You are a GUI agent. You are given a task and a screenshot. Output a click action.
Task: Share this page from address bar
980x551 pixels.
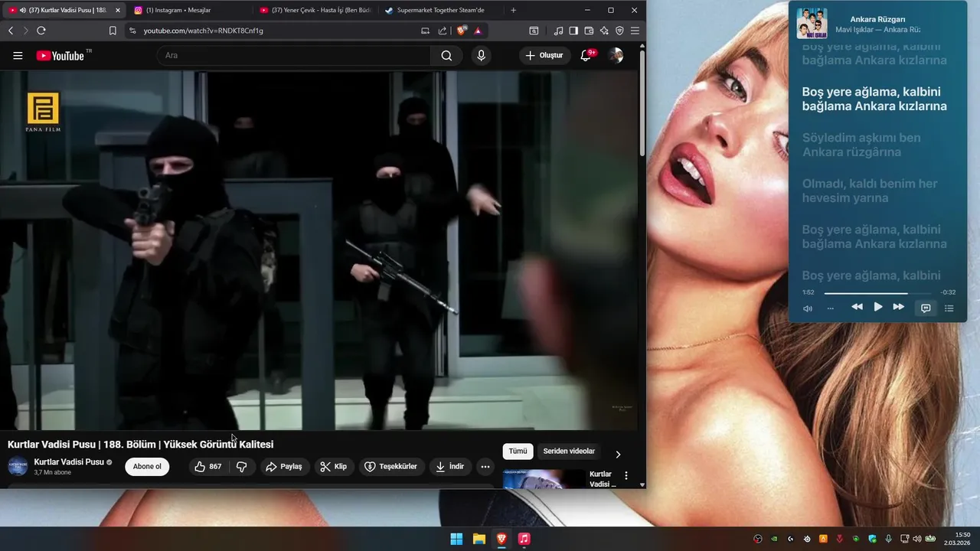tap(443, 31)
